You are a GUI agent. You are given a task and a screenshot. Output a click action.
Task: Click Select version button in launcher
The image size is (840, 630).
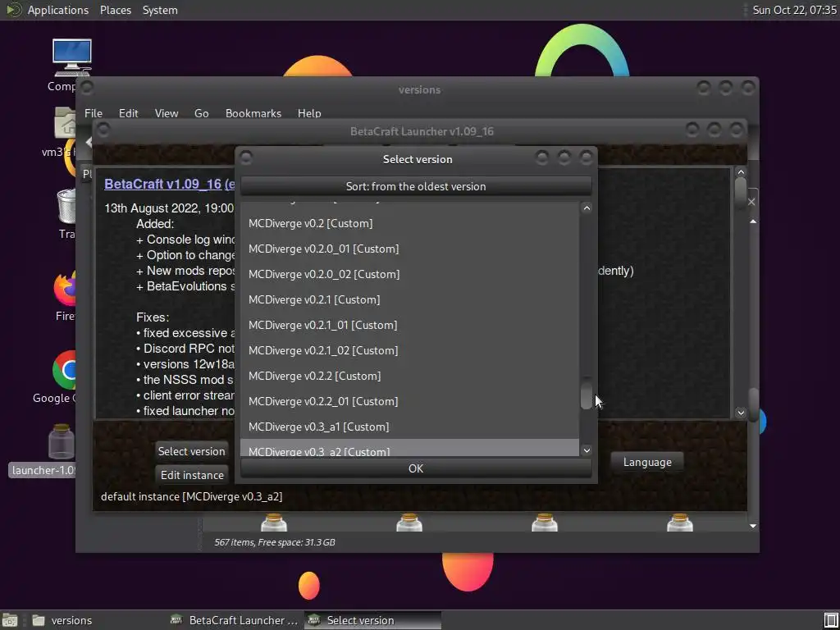coord(192,451)
